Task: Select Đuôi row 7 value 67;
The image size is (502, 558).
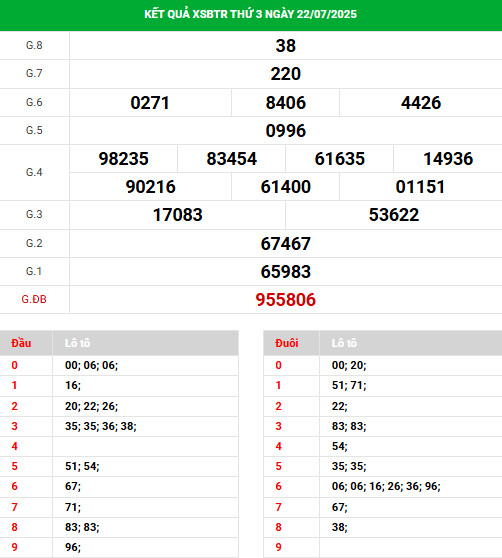Action: click(340, 507)
